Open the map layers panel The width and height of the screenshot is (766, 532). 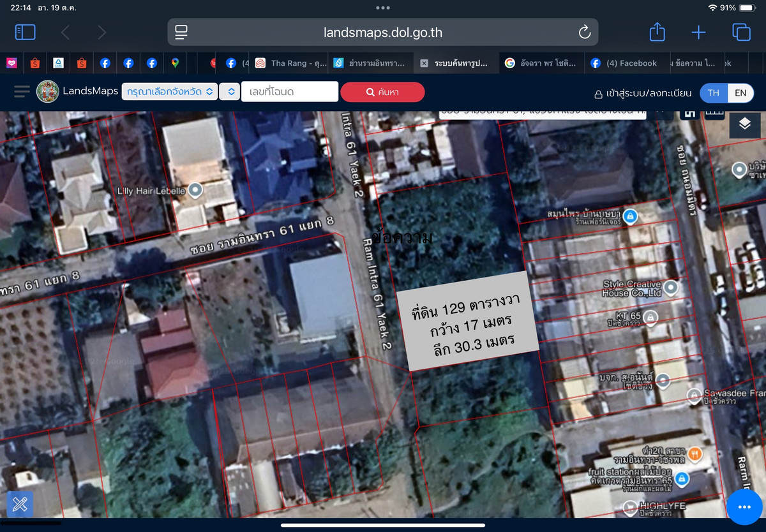coord(744,123)
